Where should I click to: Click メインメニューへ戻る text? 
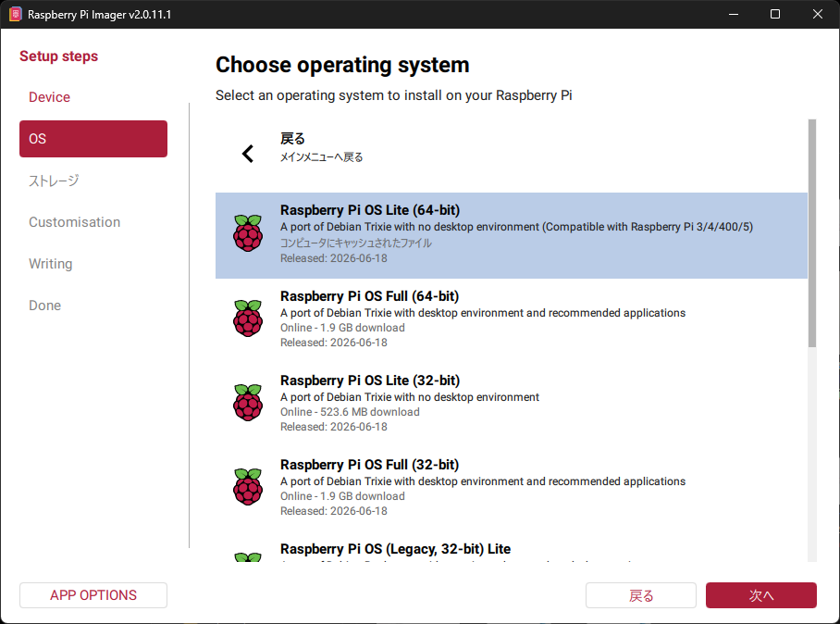pyautogui.click(x=321, y=157)
